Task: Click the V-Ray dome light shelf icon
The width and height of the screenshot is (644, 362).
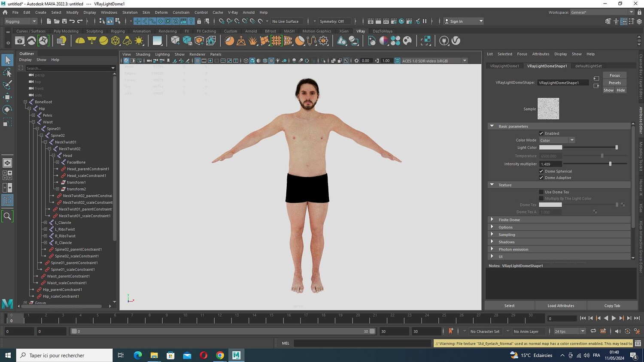Action: (x=80, y=41)
